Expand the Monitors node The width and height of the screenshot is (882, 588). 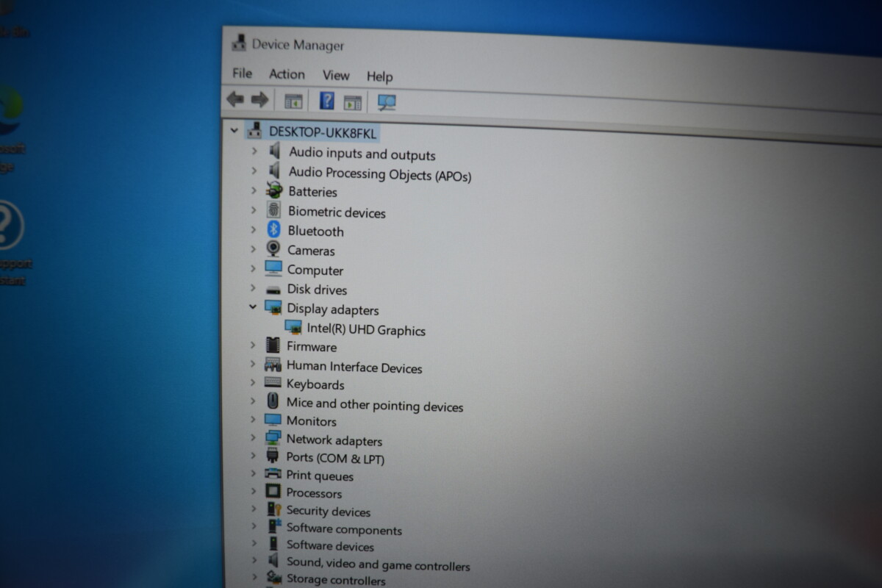pos(253,420)
